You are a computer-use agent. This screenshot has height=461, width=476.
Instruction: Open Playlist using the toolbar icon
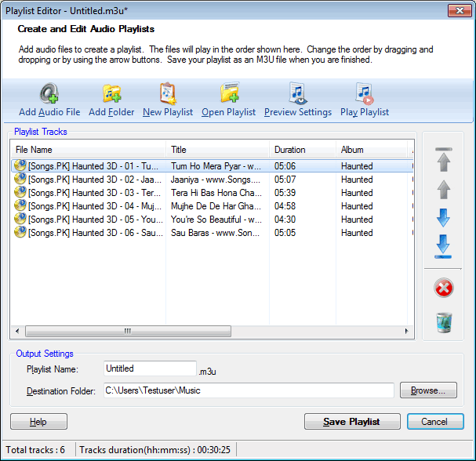pyautogui.click(x=228, y=94)
